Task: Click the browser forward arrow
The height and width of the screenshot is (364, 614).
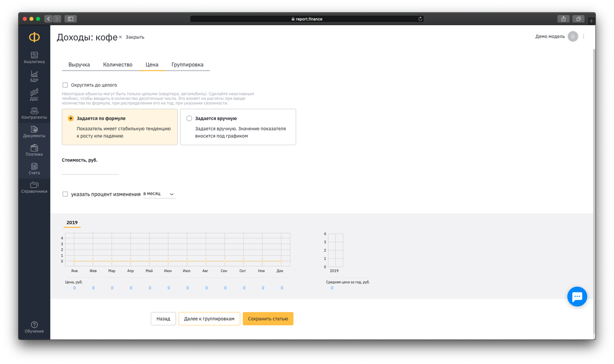Action: pos(57,19)
